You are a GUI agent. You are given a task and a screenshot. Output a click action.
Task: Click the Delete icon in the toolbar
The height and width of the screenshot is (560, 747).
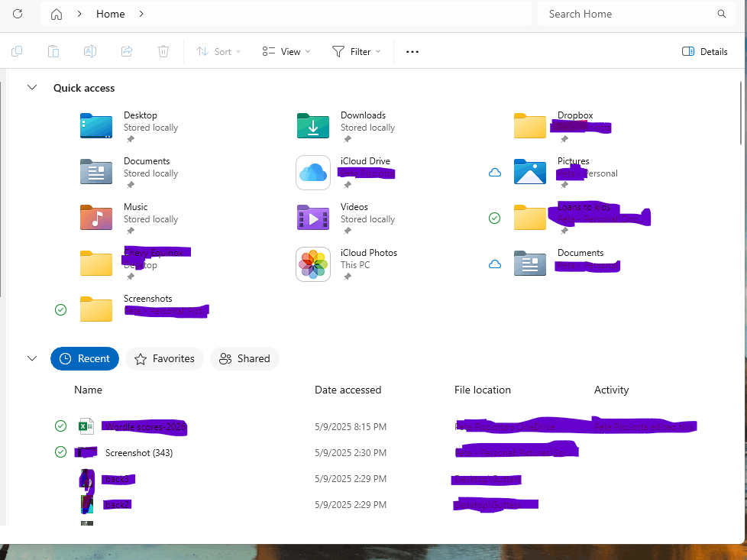point(163,51)
